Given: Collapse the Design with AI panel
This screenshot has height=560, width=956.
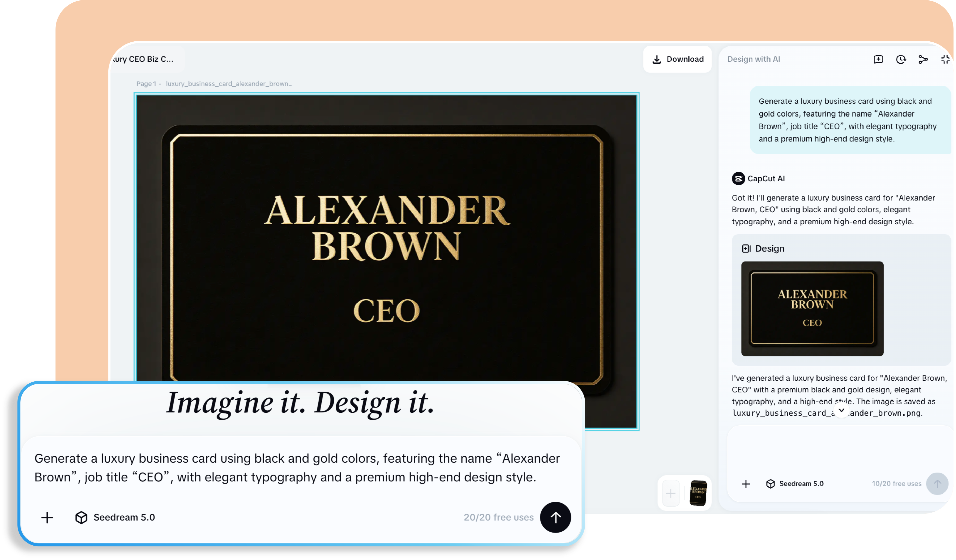Looking at the screenshot, I should (945, 59).
